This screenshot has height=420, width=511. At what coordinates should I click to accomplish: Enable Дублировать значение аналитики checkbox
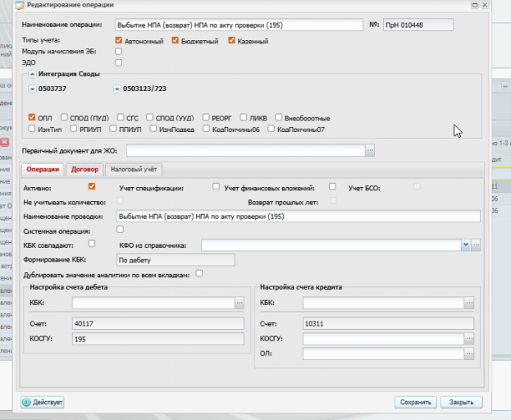[x=199, y=273]
